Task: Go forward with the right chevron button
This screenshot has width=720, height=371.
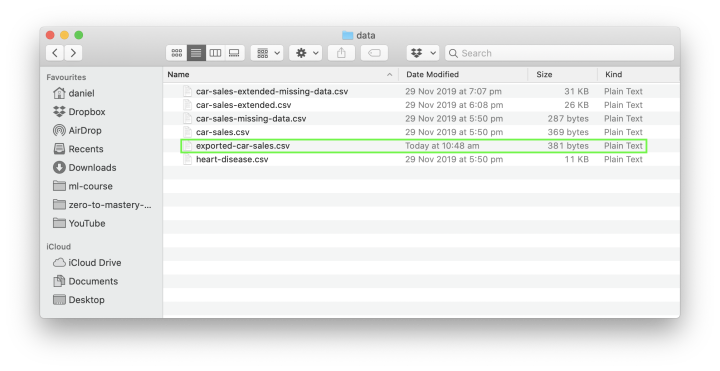Action: pos(73,53)
